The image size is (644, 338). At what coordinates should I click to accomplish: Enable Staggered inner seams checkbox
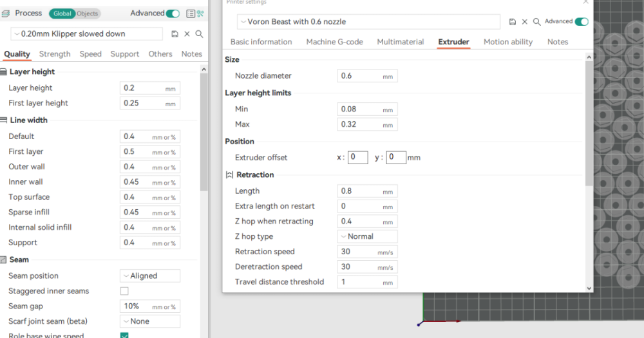(x=124, y=291)
